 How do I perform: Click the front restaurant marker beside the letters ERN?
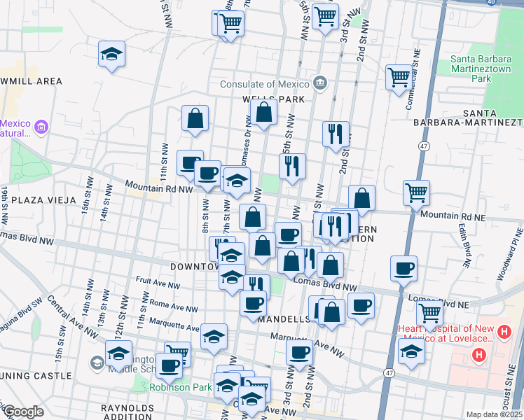tap(335, 227)
